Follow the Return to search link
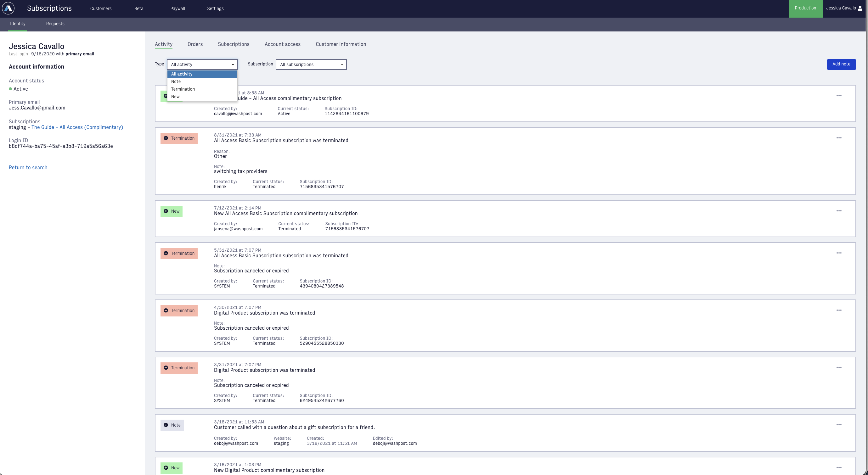Screen dimensions: 868x475 pos(28,167)
